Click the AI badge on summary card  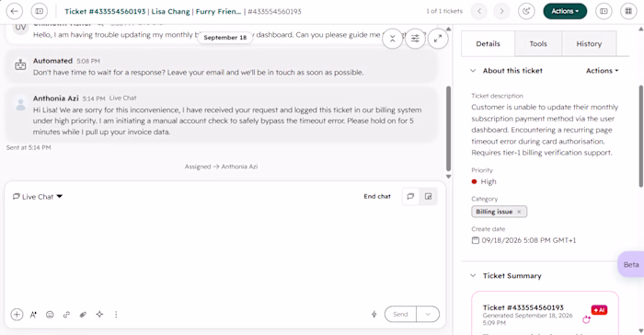coord(599,310)
